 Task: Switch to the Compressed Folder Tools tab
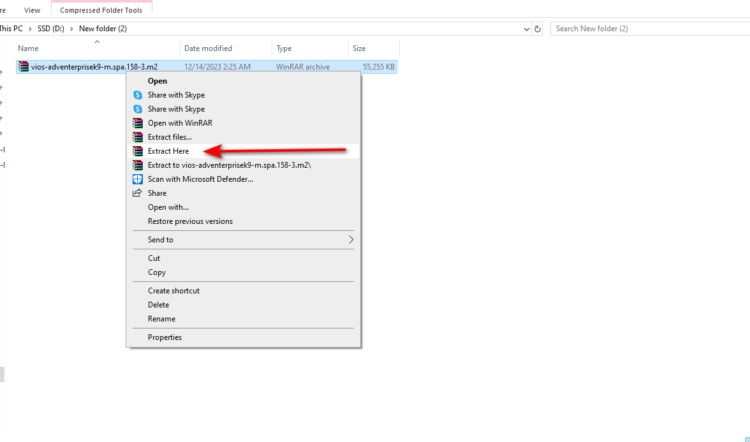100,9
